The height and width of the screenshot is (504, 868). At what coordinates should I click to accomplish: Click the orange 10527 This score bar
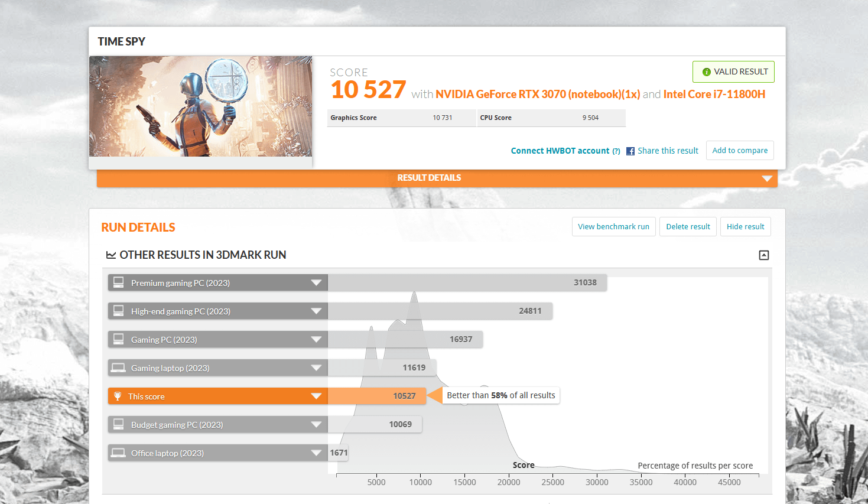[377, 396]
